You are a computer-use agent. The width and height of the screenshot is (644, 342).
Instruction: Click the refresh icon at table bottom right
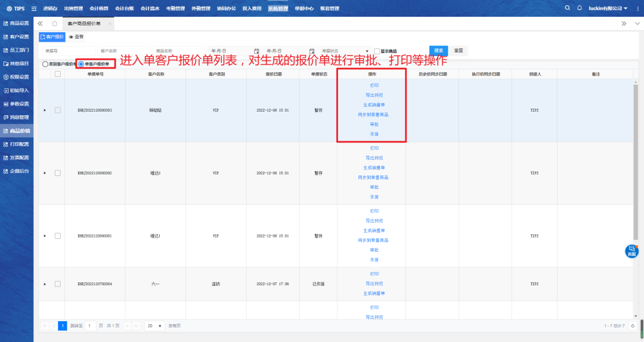[x=633, y=326]
